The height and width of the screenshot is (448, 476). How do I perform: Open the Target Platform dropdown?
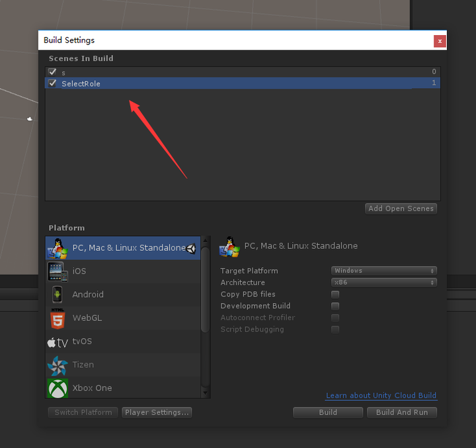tap(384, 271)
